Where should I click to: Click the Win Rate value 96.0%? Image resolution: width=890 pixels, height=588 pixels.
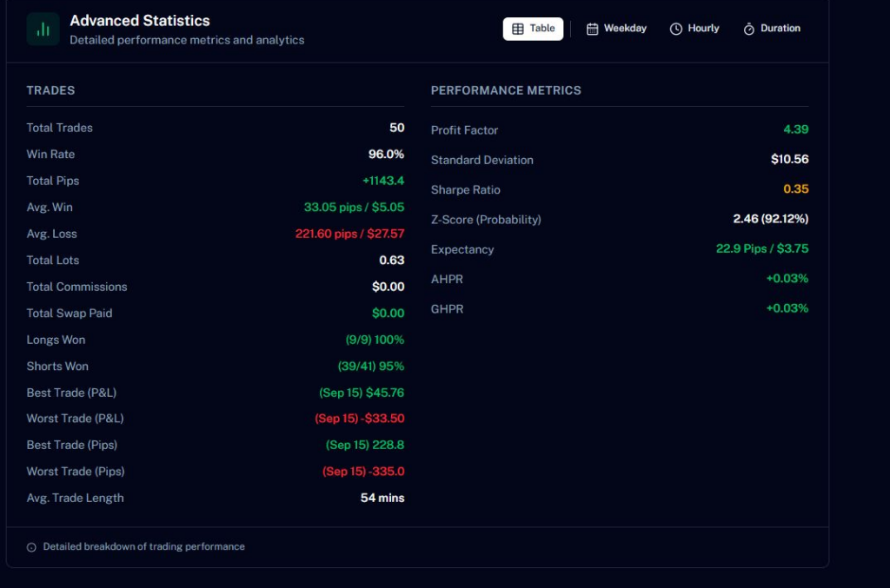386,155
